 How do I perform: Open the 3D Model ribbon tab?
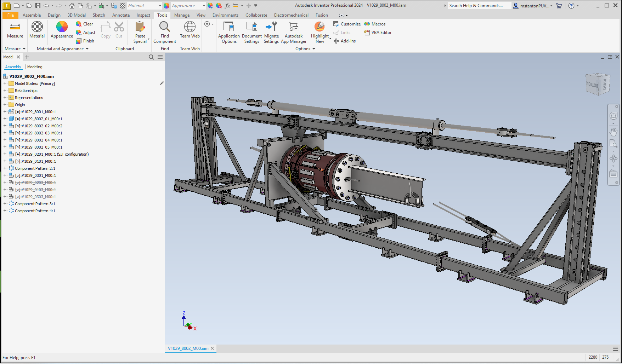tap(77, 15)
